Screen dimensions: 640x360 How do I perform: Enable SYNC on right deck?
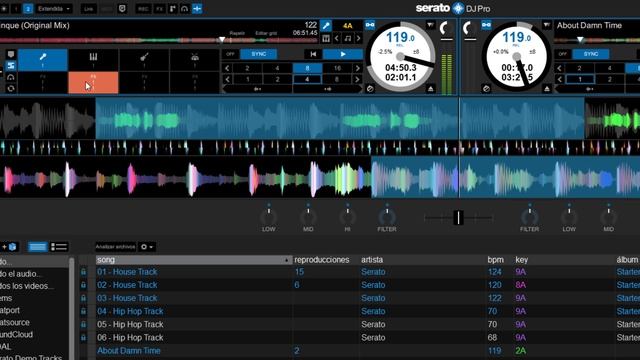pyautogui.click(x=591, y=54)
